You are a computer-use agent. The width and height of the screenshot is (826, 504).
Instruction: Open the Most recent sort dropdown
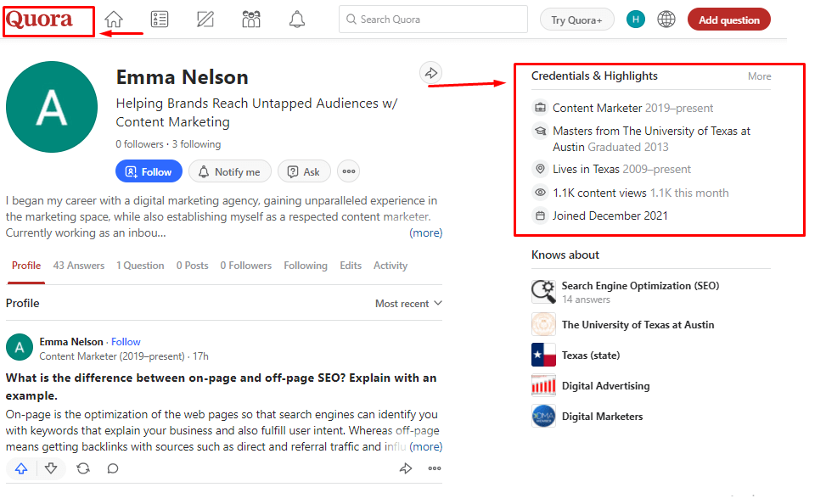[x=408, y=304]
